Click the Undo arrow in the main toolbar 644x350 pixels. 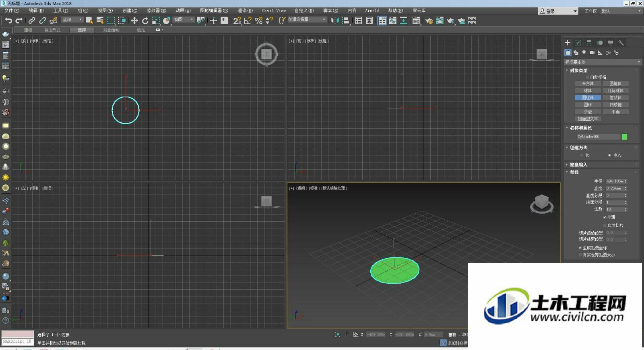(x=8, y=21)
